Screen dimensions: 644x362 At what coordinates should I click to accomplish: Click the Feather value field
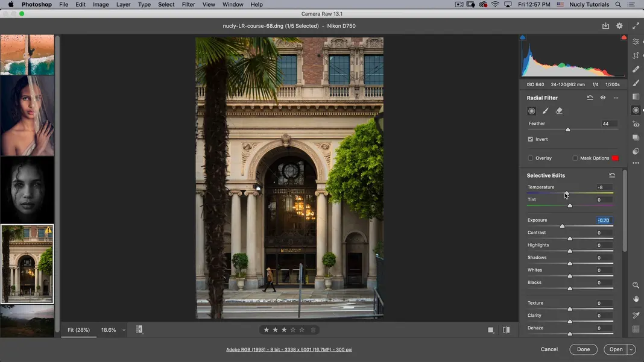(608, 124)
